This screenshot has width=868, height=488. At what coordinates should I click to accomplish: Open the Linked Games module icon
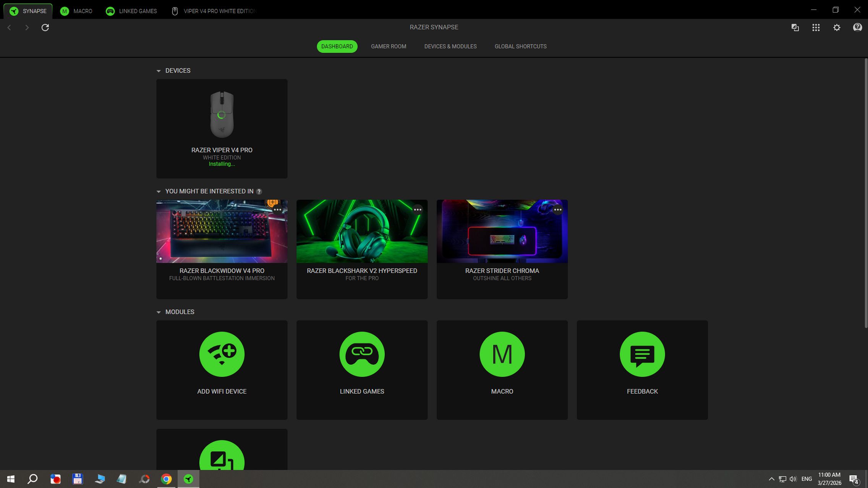point(362,354)
